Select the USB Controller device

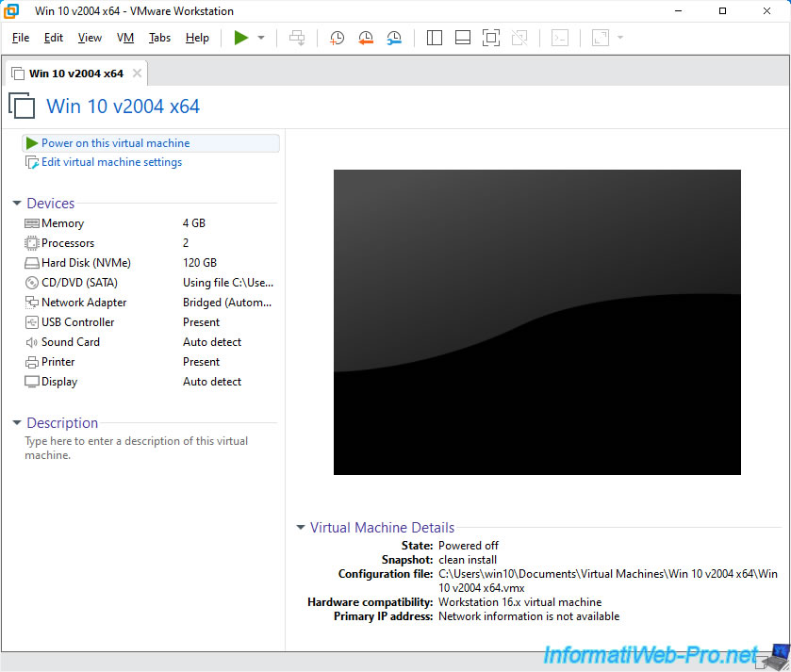pyautogui.click(x=150, y=322)
